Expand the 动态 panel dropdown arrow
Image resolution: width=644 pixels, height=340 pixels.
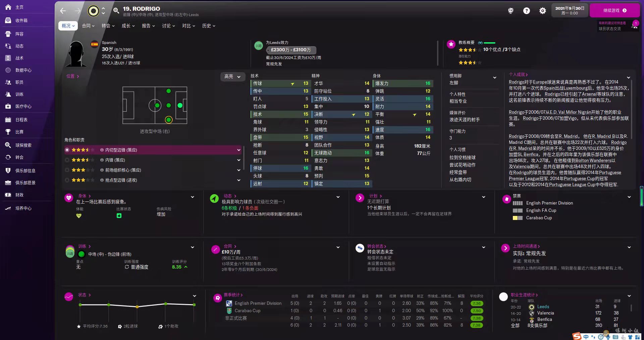pyautogui.click(x=338, y=197)
